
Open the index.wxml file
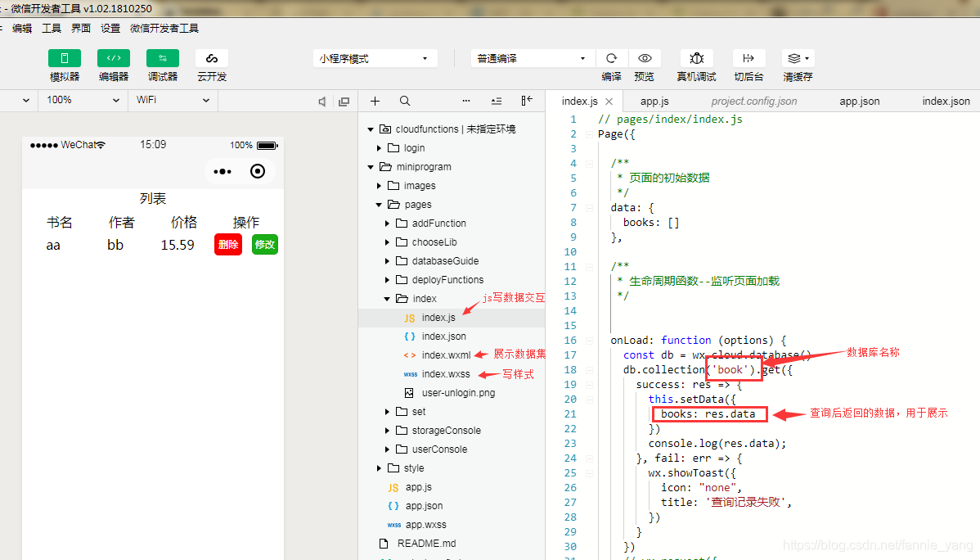452,355
